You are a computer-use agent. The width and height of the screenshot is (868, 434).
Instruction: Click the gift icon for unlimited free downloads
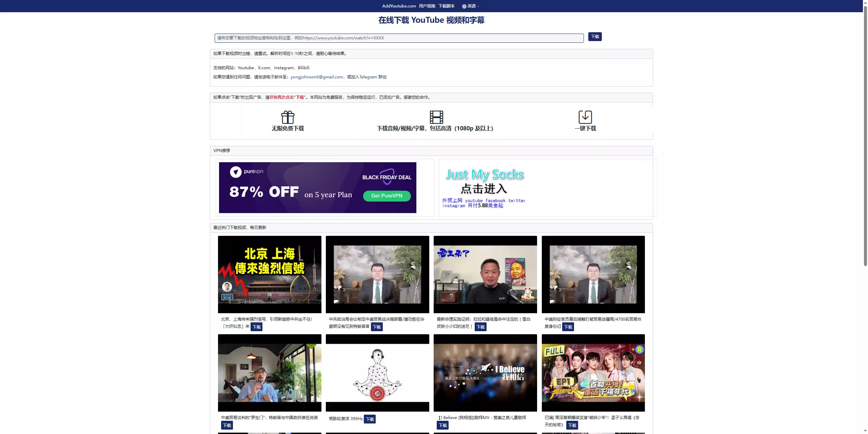tap(288, 117)
